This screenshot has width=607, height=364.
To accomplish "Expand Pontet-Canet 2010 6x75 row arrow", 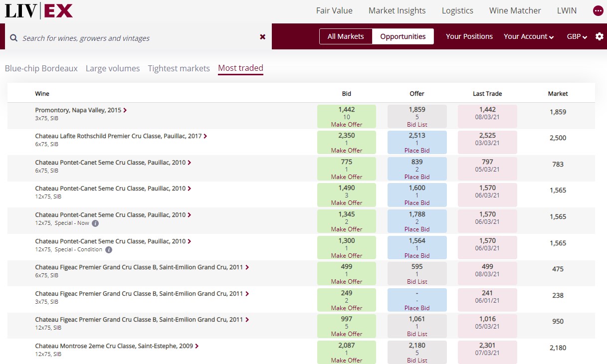I will [190, 163].
